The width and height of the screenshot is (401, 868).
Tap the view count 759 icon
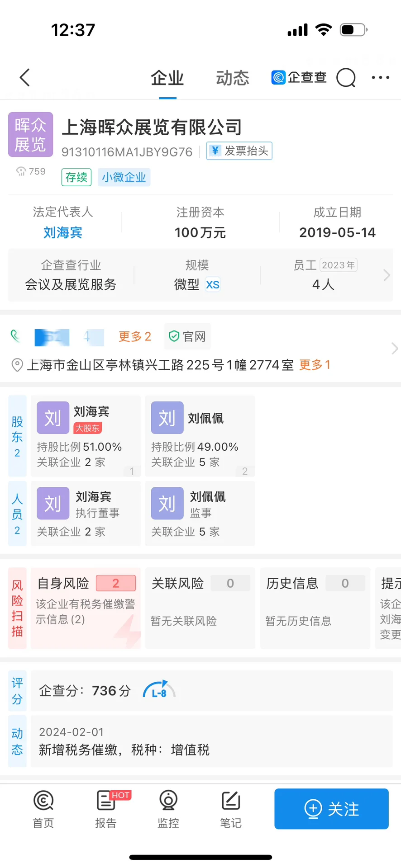tap(31, 171)
